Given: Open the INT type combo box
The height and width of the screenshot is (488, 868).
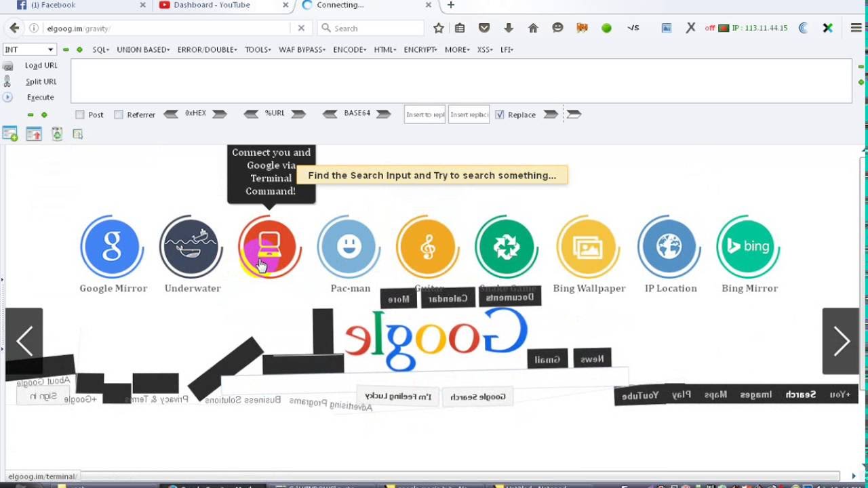Looking at the screenshot, I should 29,49.
